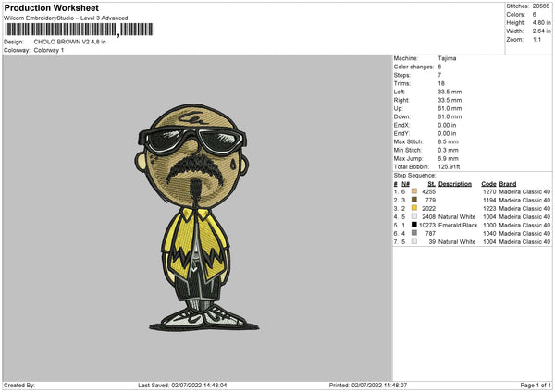Screen dimensions: 555x392
Task: Click stitch count 779 in row 2
Action: click(x=430, y=201)
